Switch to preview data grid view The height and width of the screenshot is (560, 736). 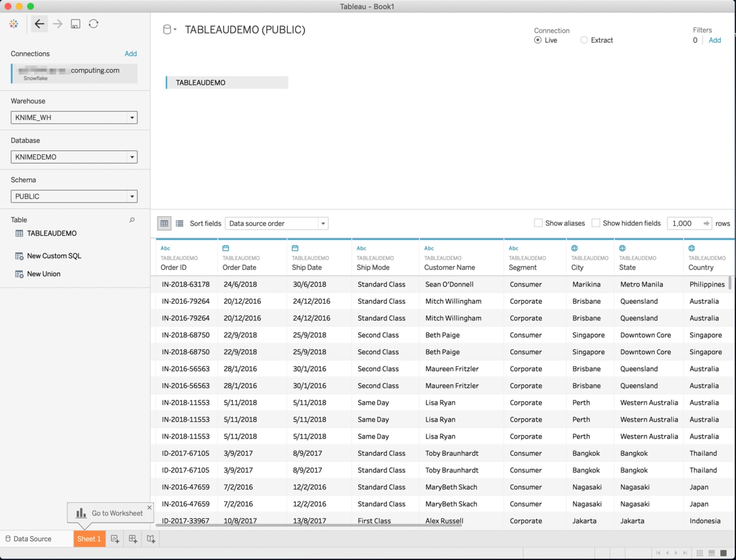[x=164, y=223]
